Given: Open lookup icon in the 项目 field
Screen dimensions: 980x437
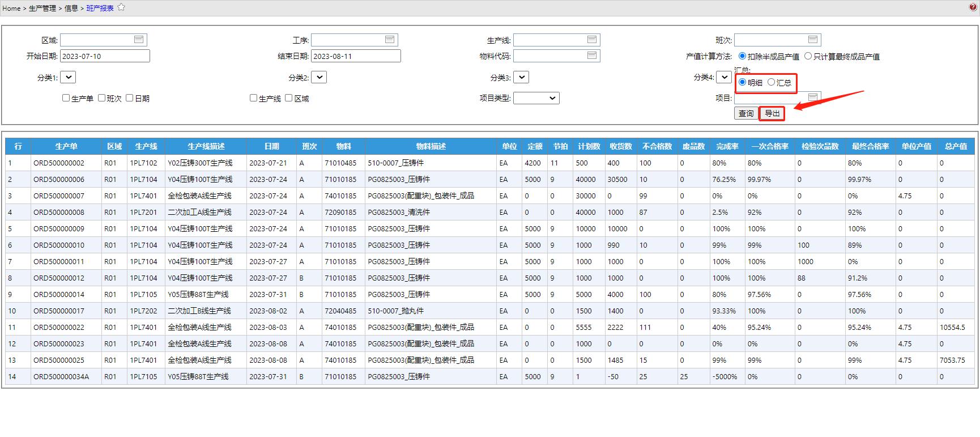Looking at the screenshot, I should [813, 97].
